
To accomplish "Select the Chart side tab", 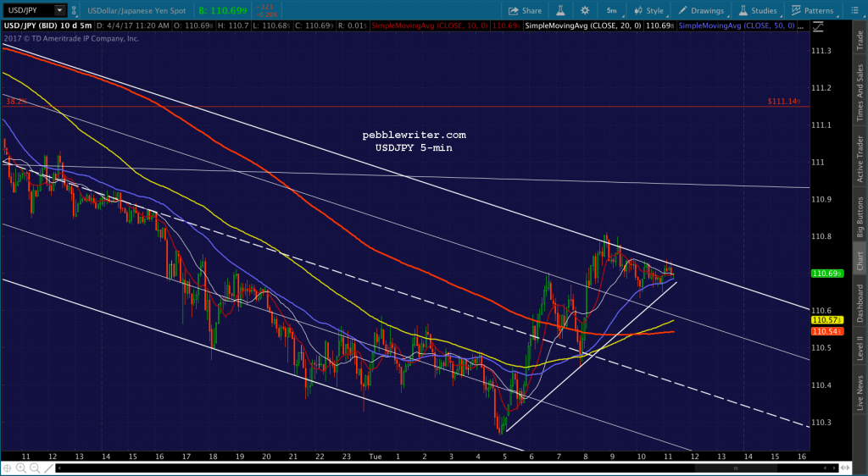I will coord(860,259).
